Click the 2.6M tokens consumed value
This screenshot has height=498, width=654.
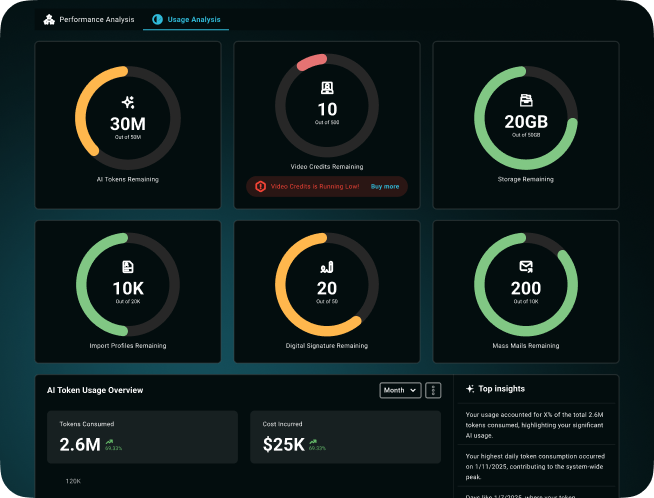pos(80,445)
